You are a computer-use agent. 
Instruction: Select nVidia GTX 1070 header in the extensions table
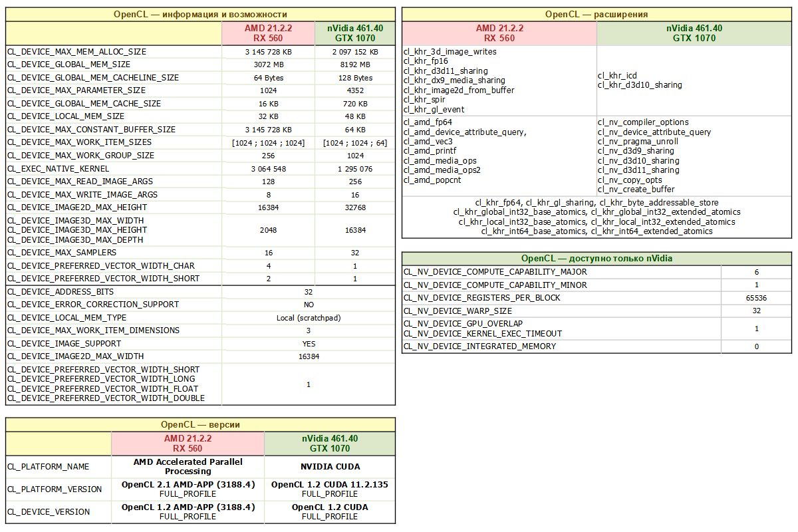pyautogui.click(x=694, y=33)
